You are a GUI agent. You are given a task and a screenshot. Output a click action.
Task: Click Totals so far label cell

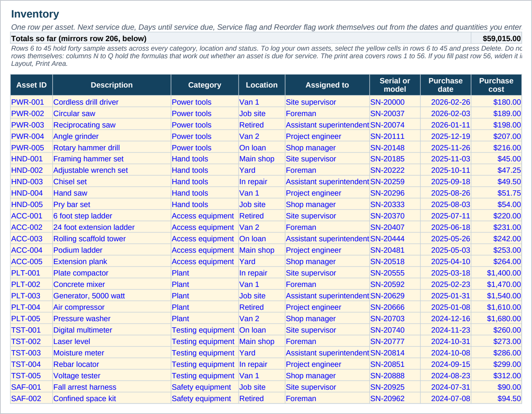pyautogui.click(x=241, y=38)
